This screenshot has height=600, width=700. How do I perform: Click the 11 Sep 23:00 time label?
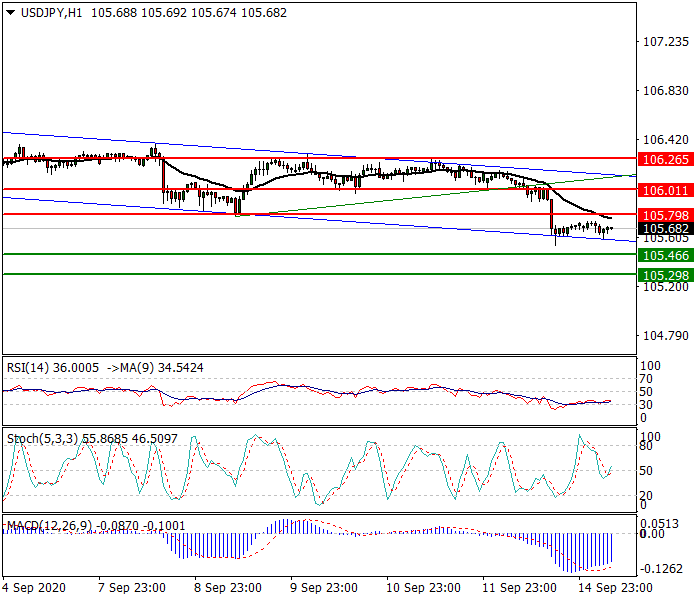click(519, 588)
